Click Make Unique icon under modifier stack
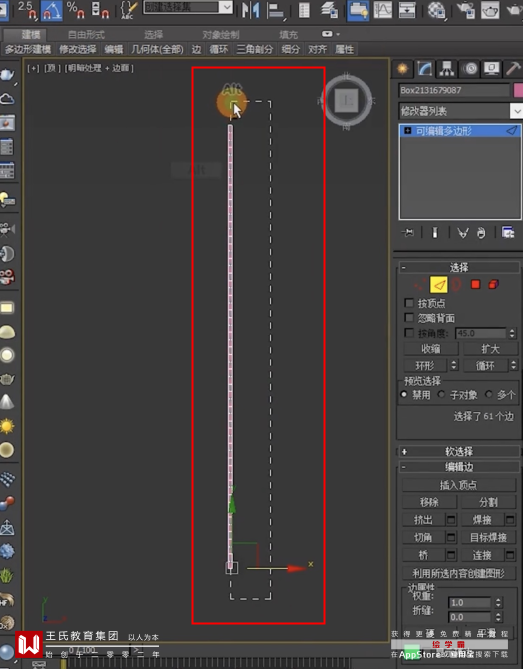The height and width of the screenshot is (669, 523). [x=463, y=233]
